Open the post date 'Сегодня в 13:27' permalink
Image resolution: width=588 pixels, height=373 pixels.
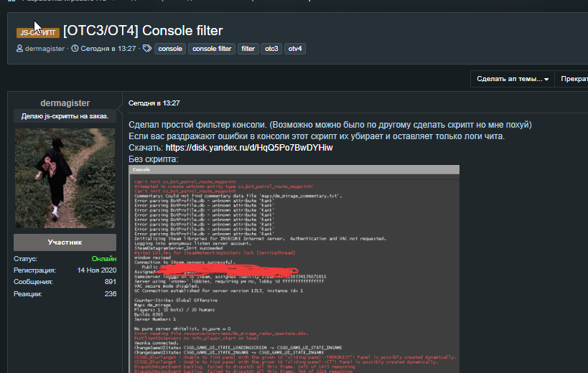[154, 103]
